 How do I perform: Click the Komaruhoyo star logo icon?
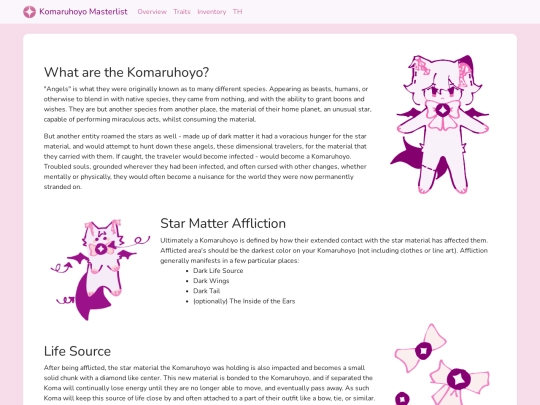tap(29, 12)
